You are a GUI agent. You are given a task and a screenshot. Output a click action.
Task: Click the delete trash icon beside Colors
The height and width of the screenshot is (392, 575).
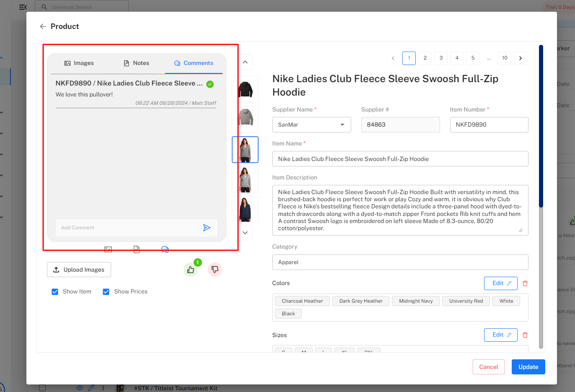point(525,283)
